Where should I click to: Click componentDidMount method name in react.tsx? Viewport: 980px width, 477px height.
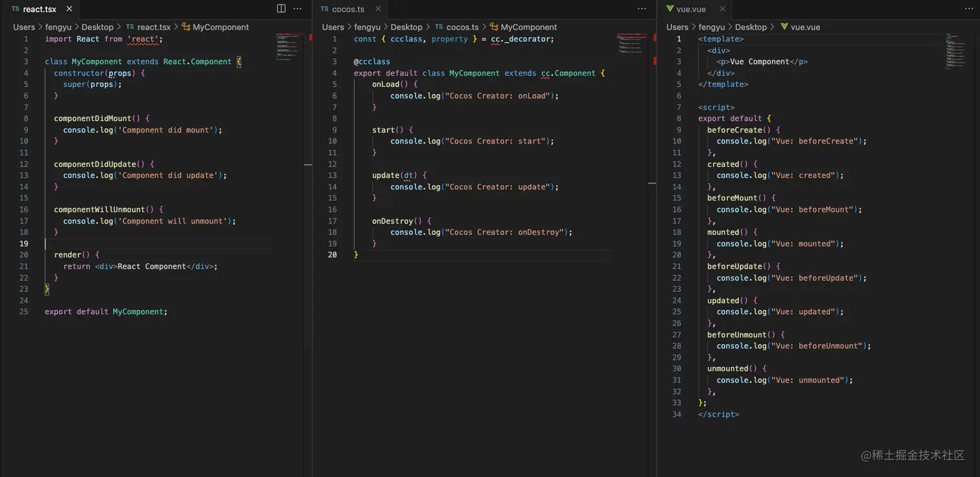(93, 119)
